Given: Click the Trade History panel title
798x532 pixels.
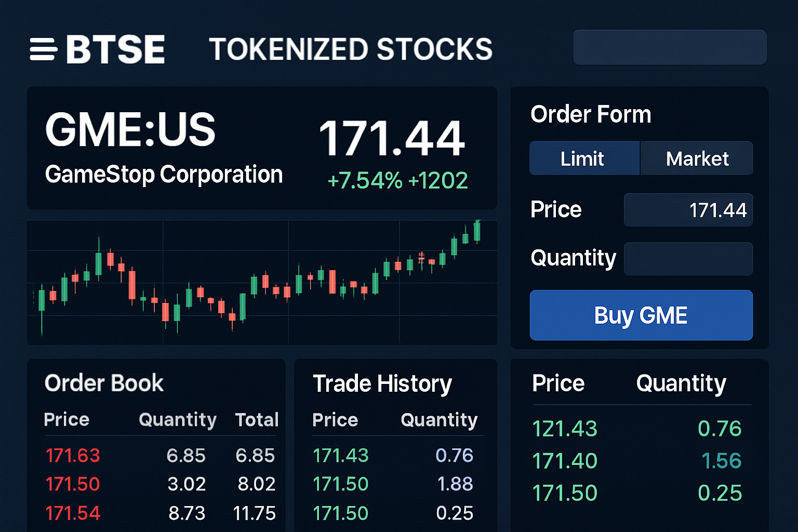Looking at the screenshot, I should 382,384.
